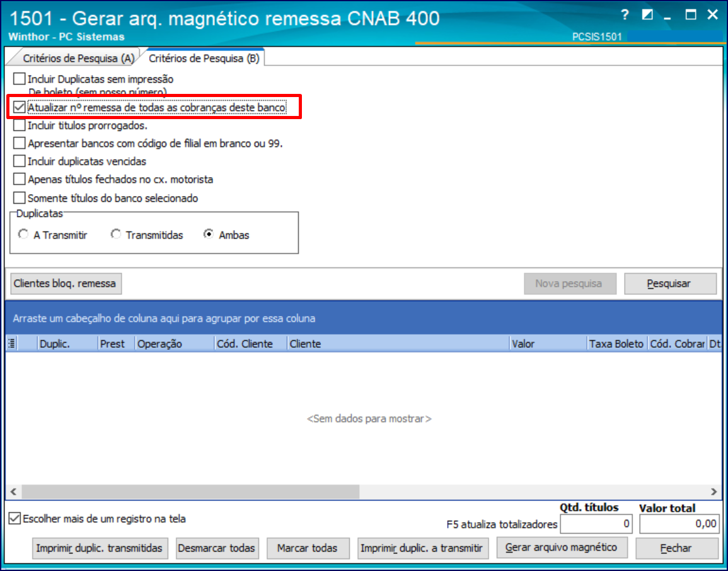Enable Incluir Duplicatas sem impressão checkbox
Screen dimensions: 728x571
tap(20, 79)
